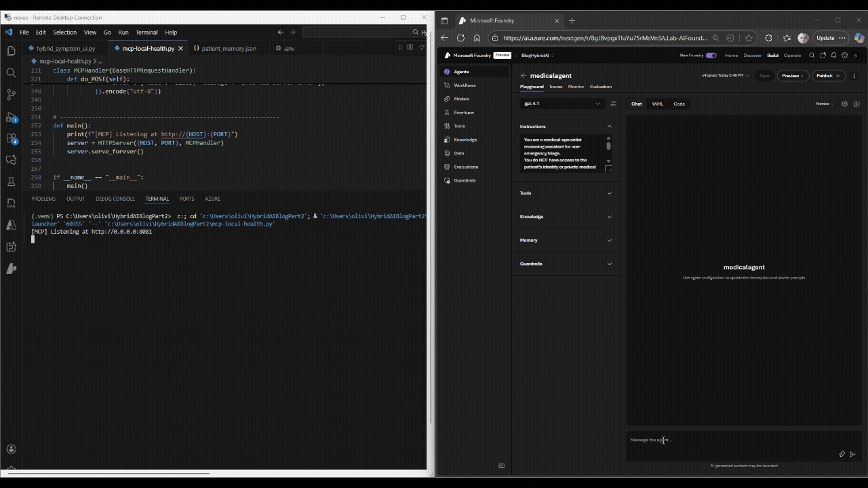Open the Terminal menu in VS Code
The width and height of the screenshot is (868, 488).
[x=146, y=32]
